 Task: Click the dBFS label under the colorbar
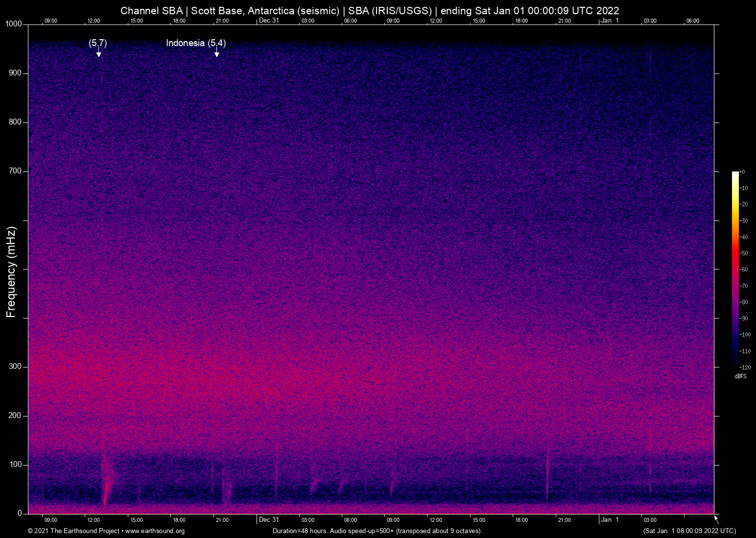(741, 377)
